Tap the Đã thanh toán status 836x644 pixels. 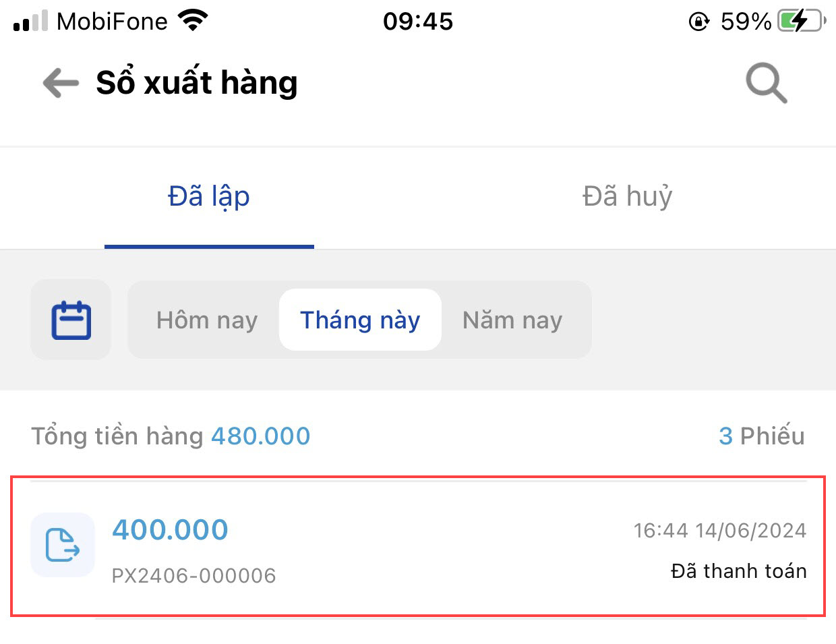[x=739, y=571]
